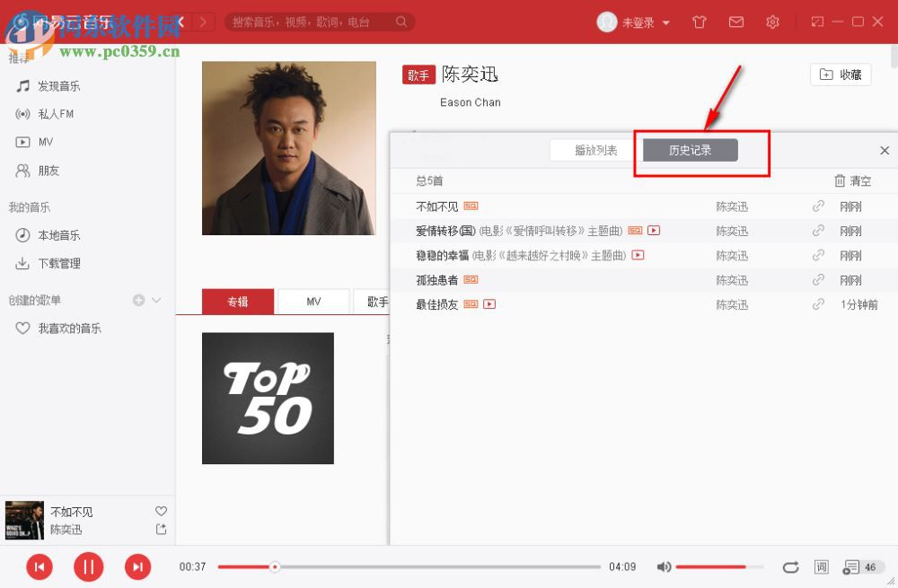Open lyrics with the 词 icon
The image size is (898, 588).
820,566
